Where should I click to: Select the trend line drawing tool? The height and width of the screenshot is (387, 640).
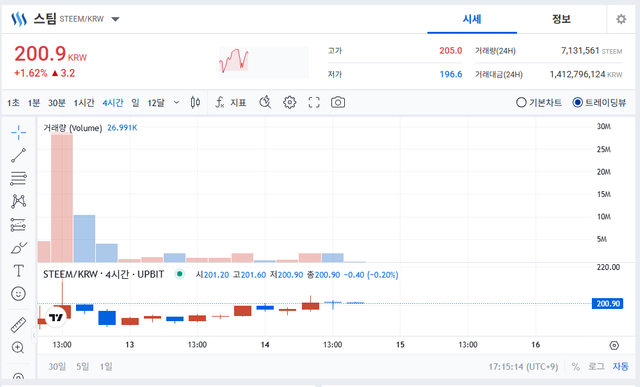[x=18, y=156]
